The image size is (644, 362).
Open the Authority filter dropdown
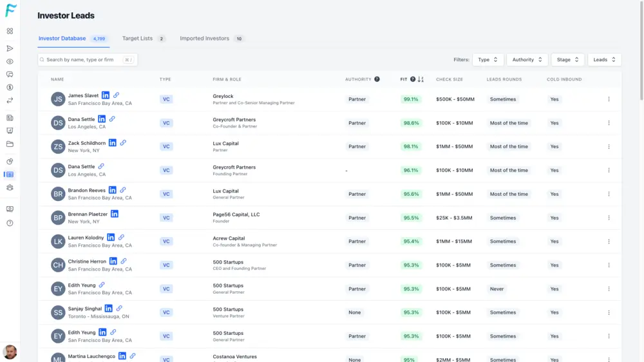click(x=527, y=59)
